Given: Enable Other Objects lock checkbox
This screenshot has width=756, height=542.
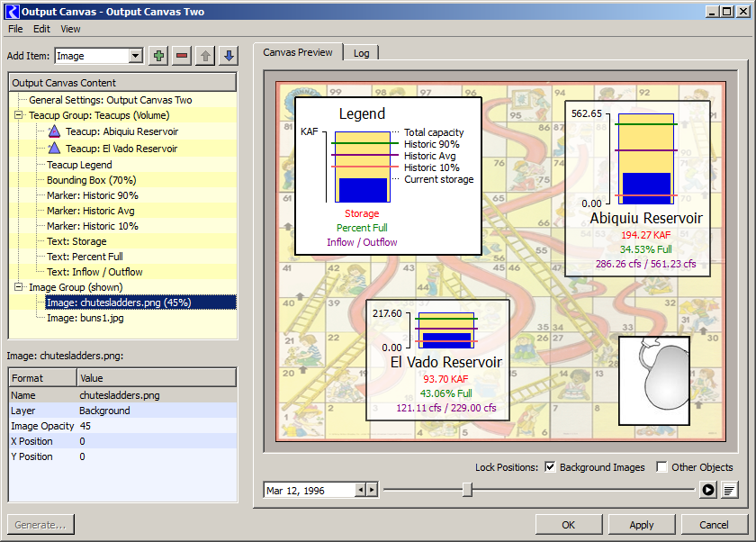Looking at the screenshot, I should (x=661, y=466).
